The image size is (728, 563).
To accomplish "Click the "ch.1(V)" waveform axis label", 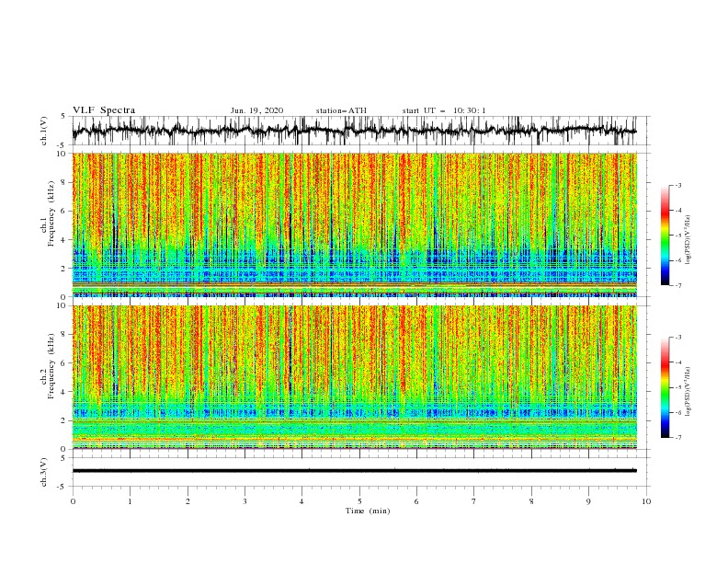I will tap(44, 131).
